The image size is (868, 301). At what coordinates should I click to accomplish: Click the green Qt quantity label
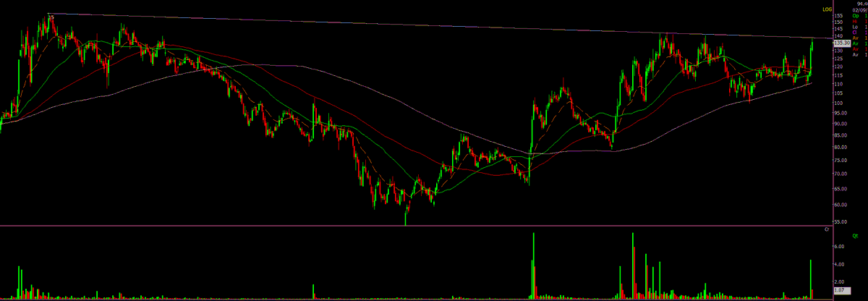tap(855, 236)
